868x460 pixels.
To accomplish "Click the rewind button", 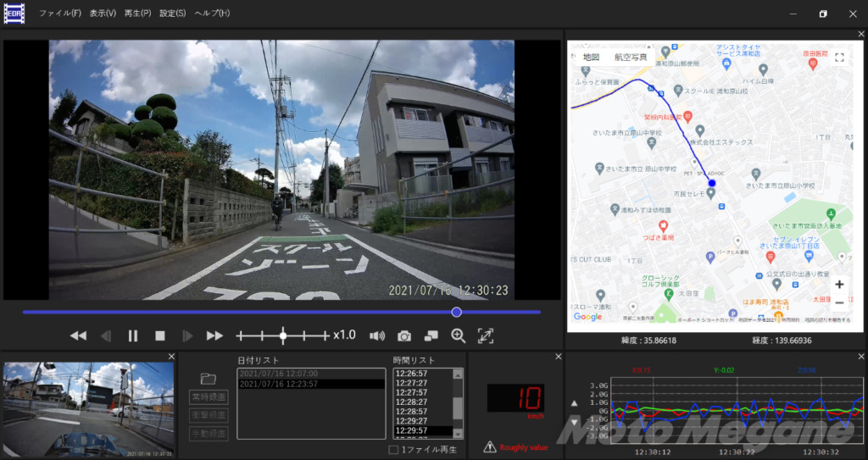I will pyautogui.click(x=78, y=335).
